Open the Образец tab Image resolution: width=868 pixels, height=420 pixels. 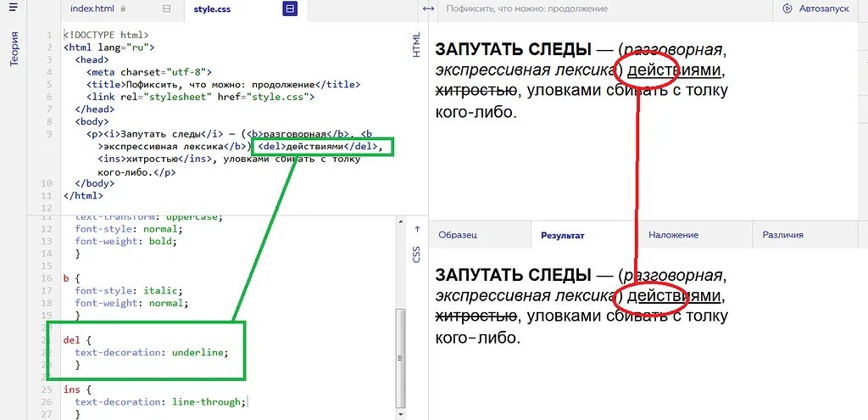tap(457, 235)
